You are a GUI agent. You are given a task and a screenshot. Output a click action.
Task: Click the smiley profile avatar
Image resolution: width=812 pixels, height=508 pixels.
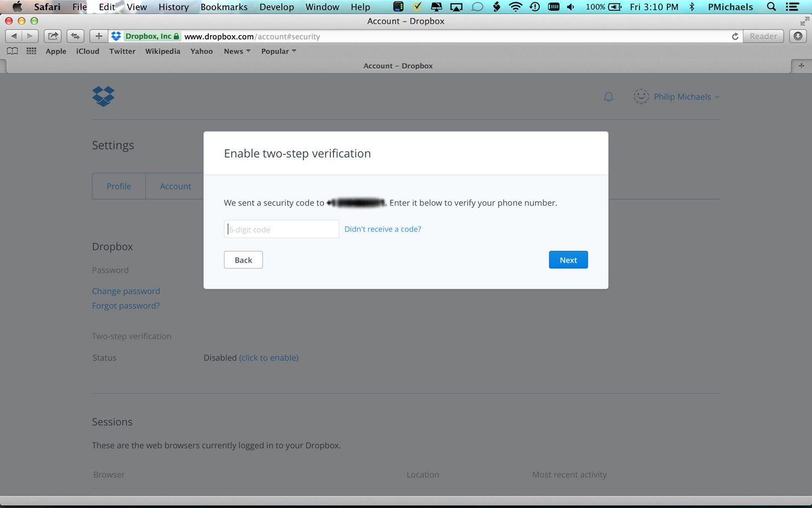pyautogui.click(x=641, y=96)
